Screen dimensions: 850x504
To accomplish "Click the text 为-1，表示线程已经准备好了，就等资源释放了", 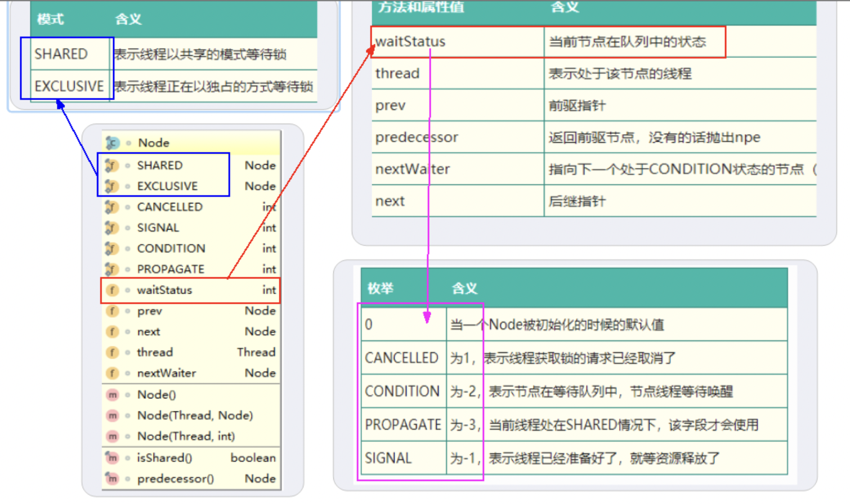I will (585, 458).
